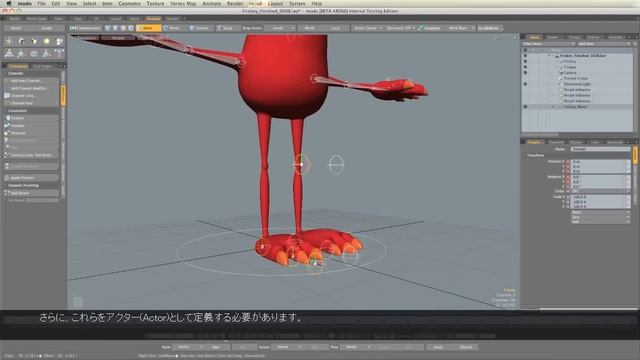Apply the Rotation constraint
640x360 pixels.
coord(31,126)
